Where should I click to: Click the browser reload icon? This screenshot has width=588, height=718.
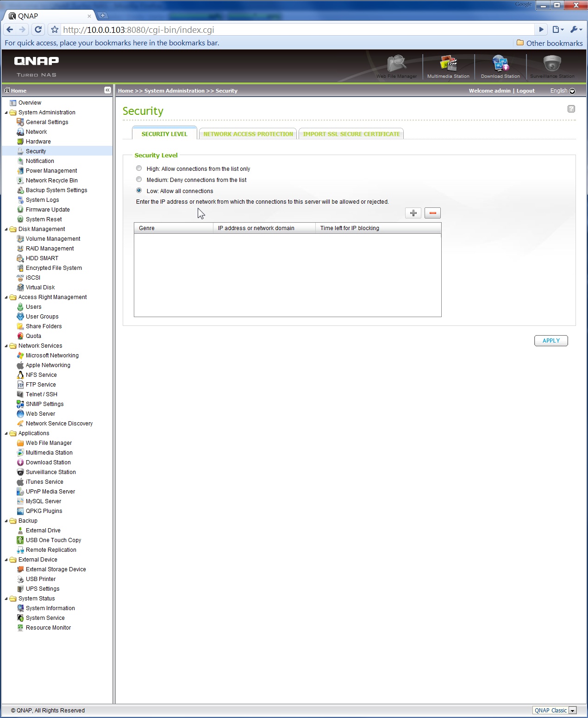pos(38,30)
